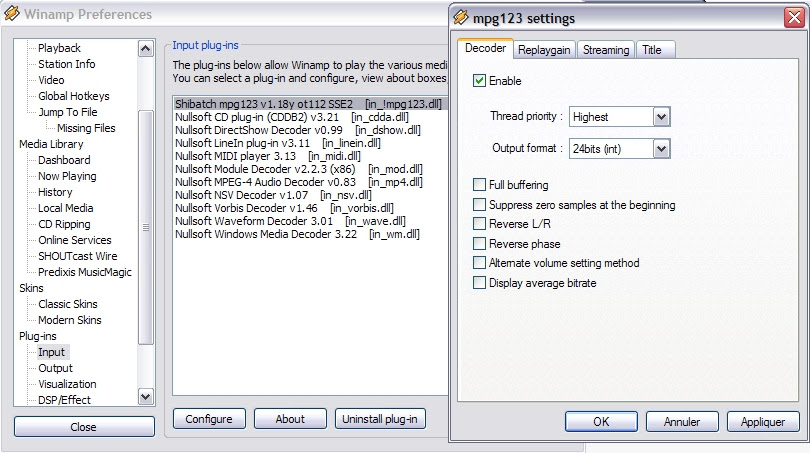Screen dimensions: 810x453
Task: Click the Winamp lightning icon in Preferences title bar
Action: (12, 13)
